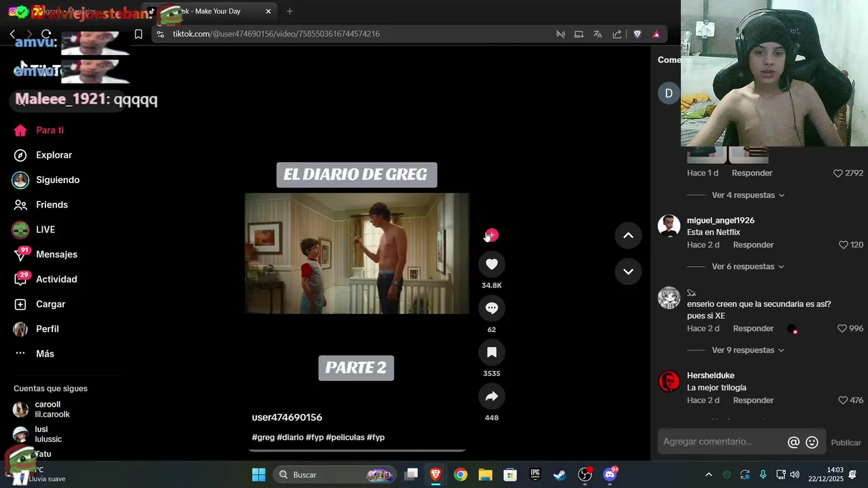Screen dimensions: 868x488
Task: Reply to miguel_angel1926's comment
Action: 753,245
